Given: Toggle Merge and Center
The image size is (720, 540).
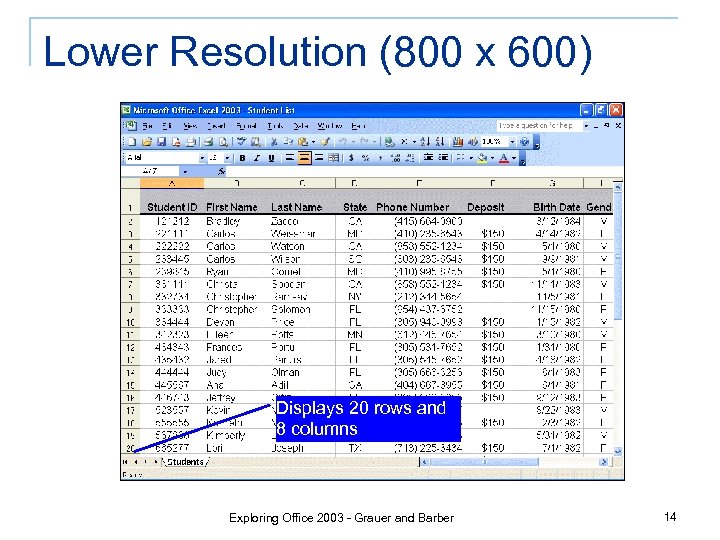Looking at the screenshot, I should click(333, 158).
